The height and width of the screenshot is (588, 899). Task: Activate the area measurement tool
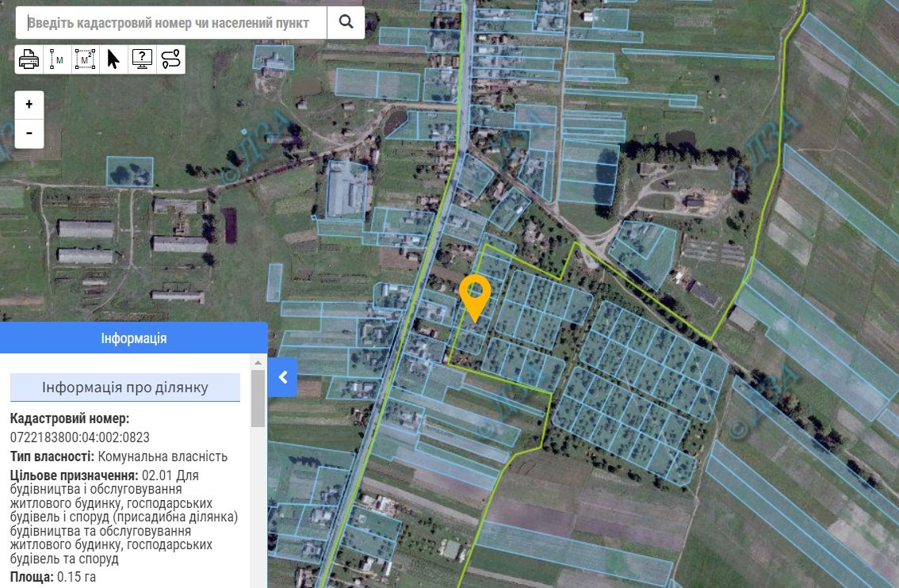[x=85, y=59]
